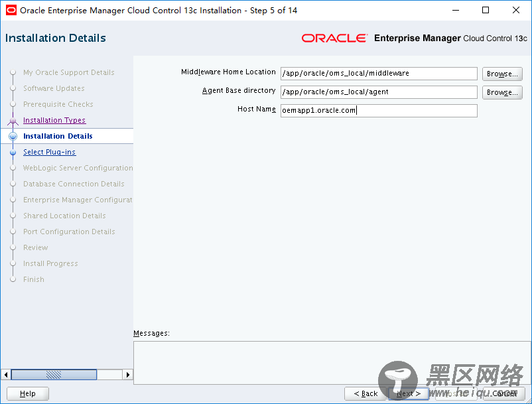Click the Middleware Home Location label
Viewport: 532px width, 404px height.
(x=228, y=72)
